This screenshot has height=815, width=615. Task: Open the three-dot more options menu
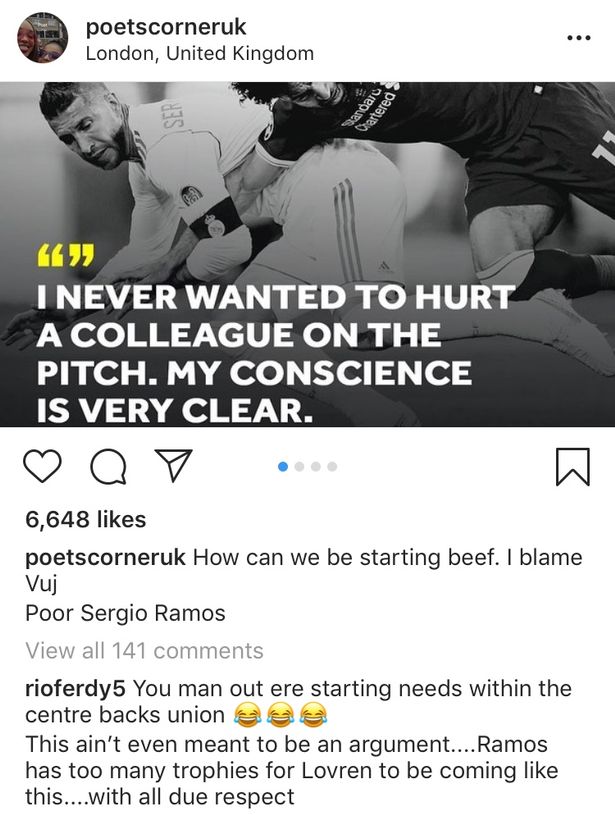click(578, 38)
